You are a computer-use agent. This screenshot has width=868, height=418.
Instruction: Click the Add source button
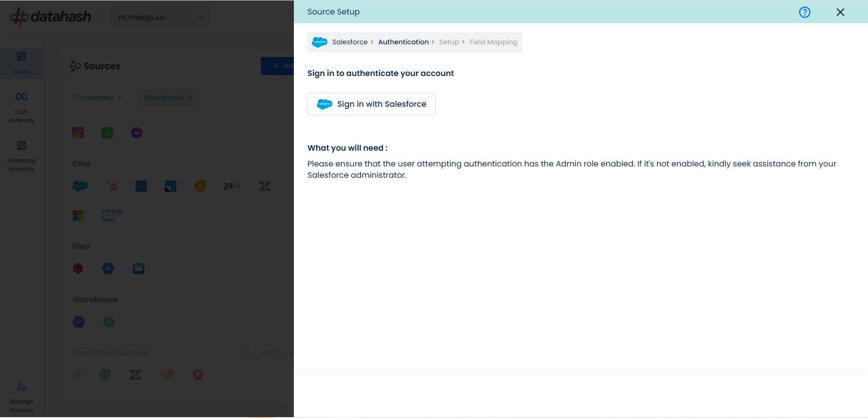coord(278,66)
